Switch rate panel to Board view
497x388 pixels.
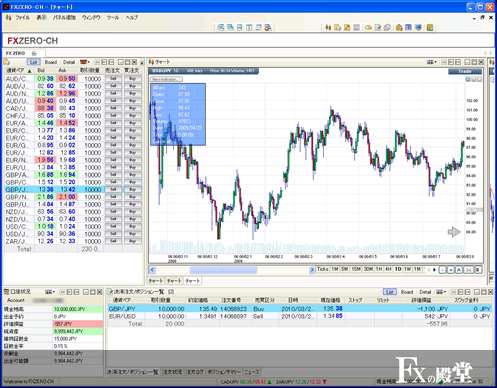tap(51, 62)
